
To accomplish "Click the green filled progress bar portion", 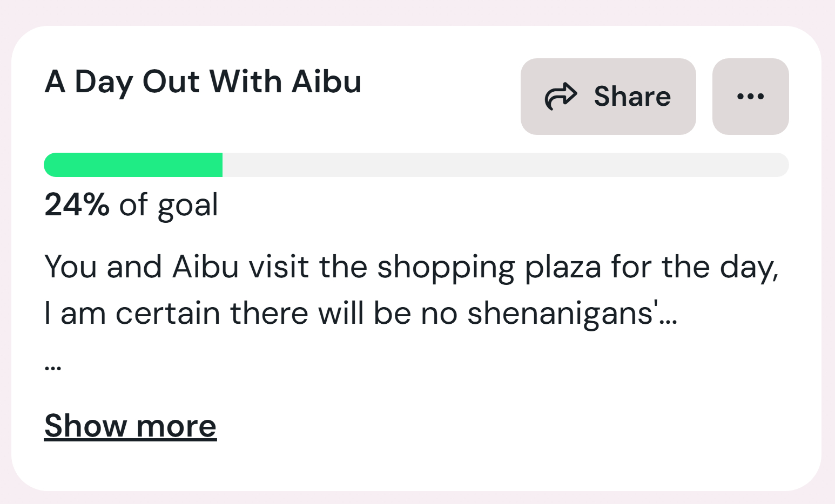I will tap(133, 165).
